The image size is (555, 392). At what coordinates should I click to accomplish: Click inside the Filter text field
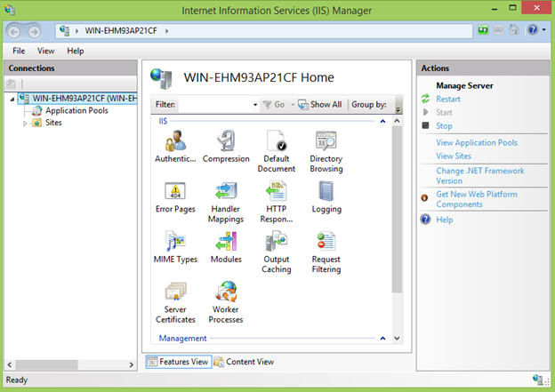pos(215,105)
